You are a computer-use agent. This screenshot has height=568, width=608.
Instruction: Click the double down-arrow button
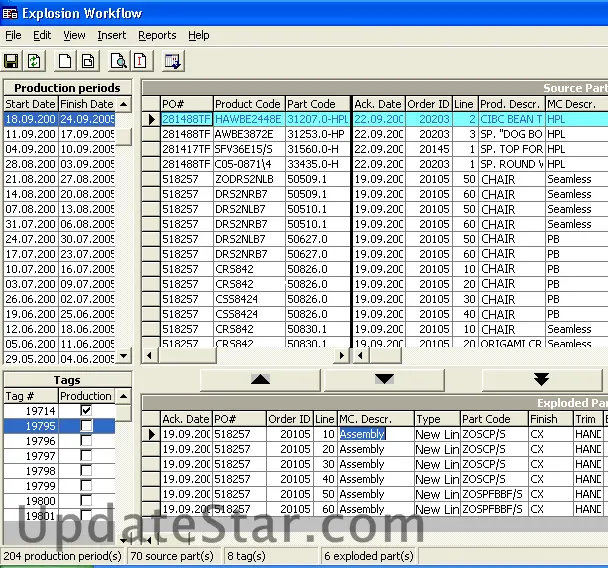tap(541, 380)
